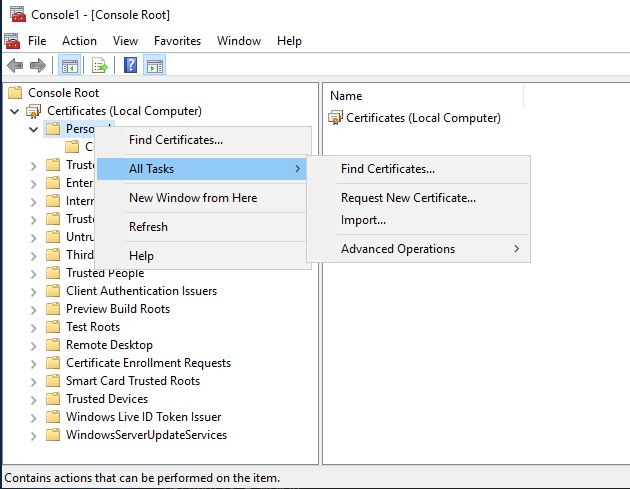Open the File menu
The height and width of the screenshot is (489, 630).
pos(37,41)
